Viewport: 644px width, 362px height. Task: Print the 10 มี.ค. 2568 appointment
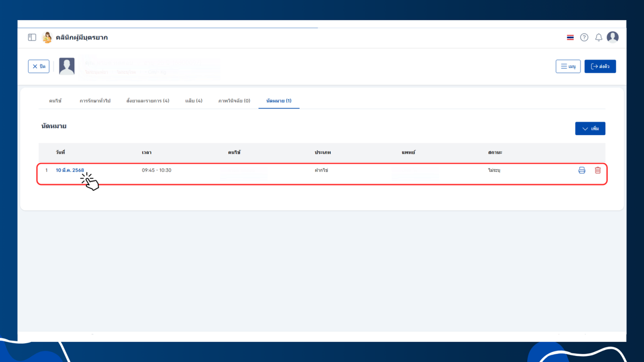click(x=582, y=170)
